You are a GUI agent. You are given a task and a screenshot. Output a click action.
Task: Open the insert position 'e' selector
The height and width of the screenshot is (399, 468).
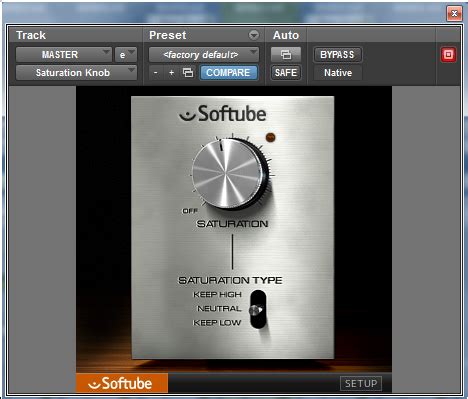[126, 55]
